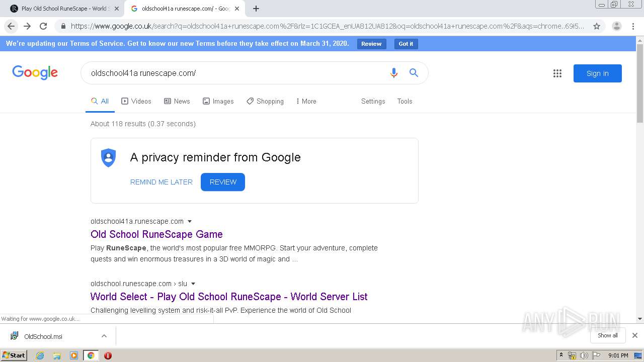
Task: Click the blue REVIEW privacy button
Action: [223, 182]
